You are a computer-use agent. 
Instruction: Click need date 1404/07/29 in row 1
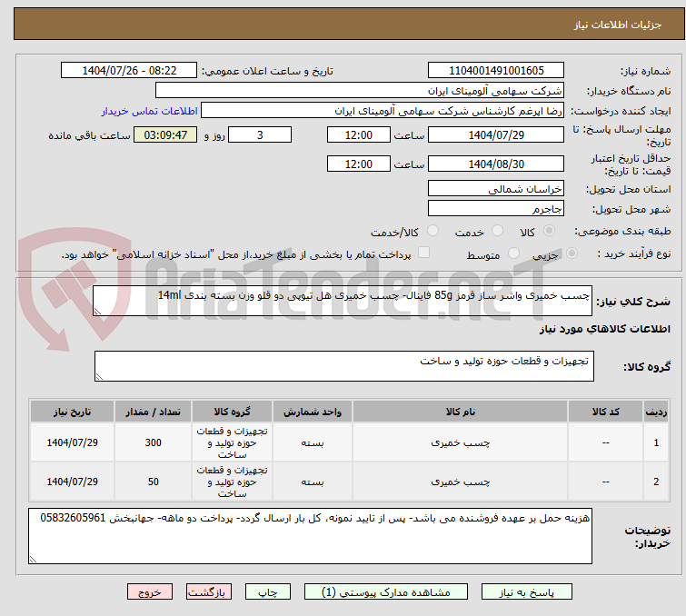[x=72, y=442]
